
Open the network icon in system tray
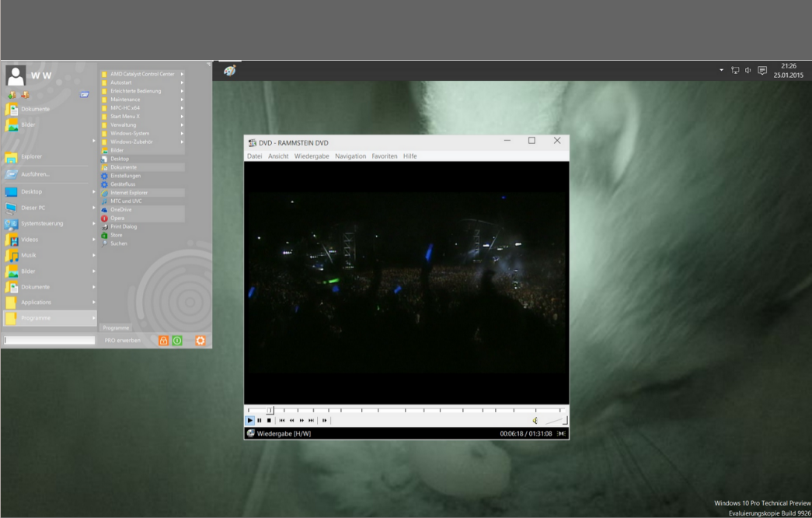coord(735,70)
